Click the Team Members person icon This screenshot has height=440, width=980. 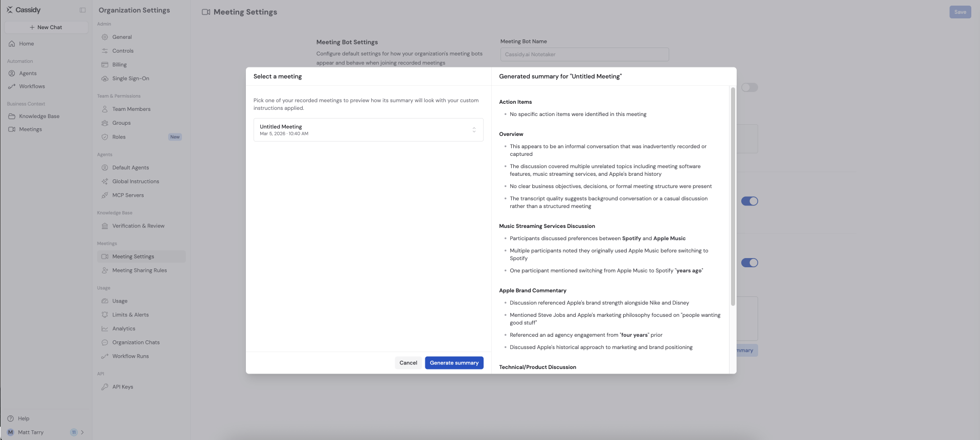click(x=105, y=109)
